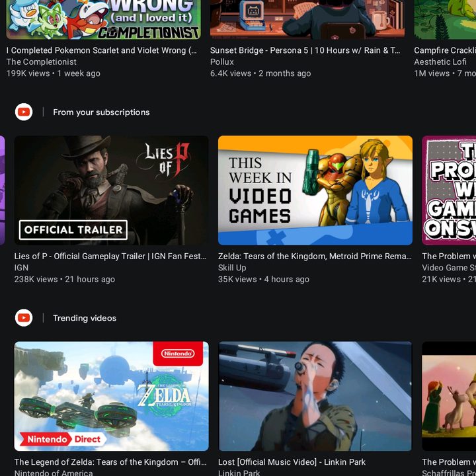Open the Lost [Official Music Video] - Linkin Park title
The image size is (476, 476).
coord(292,462)
